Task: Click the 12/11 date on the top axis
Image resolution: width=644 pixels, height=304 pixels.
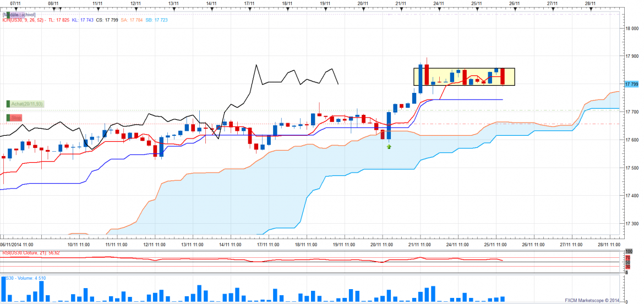Action: pyautogui.click(x=136, y=3)
